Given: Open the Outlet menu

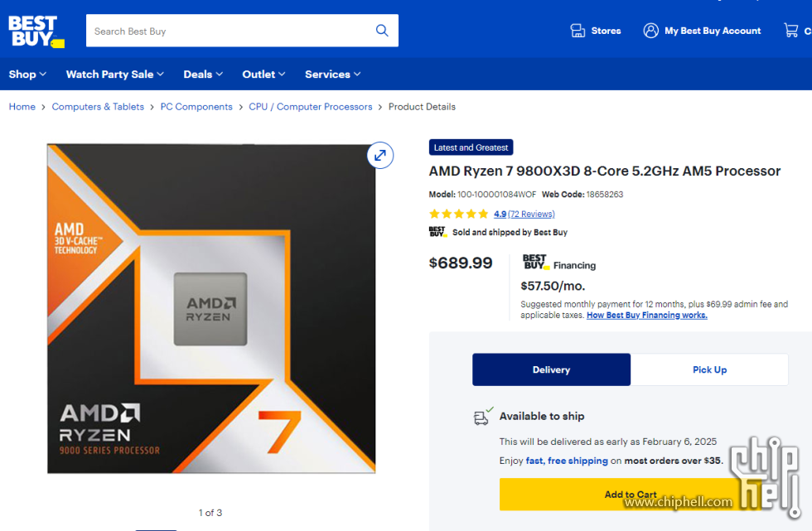Looking at the screenshot, I should pos(263,74).
